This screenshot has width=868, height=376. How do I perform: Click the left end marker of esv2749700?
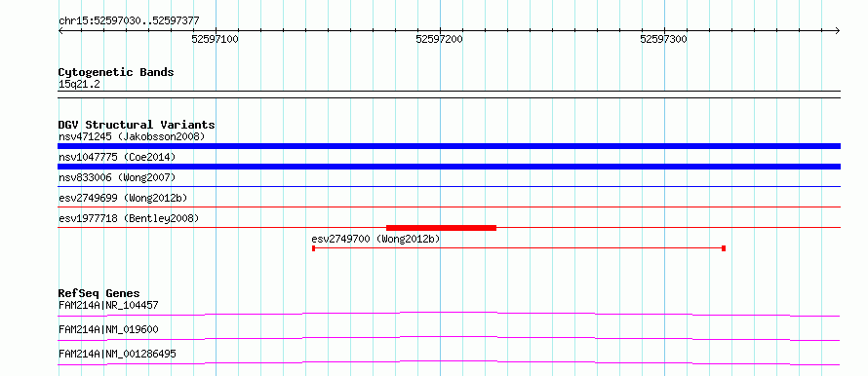click(x=313, y=248)
